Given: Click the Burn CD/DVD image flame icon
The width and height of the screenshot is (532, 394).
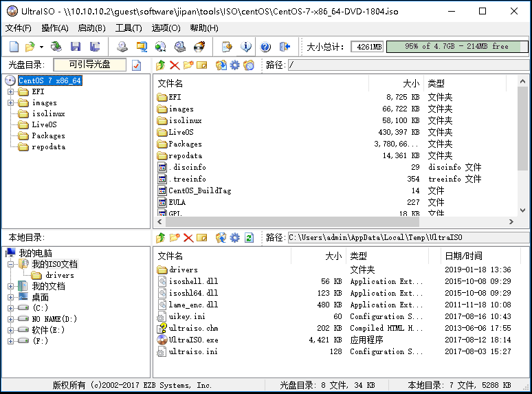Looking at the screenshot, I should coord(199,47).
